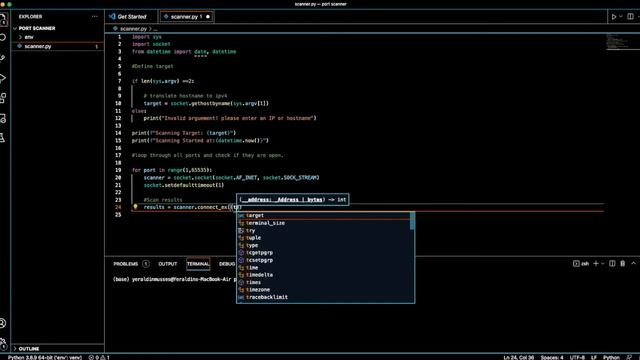Run the Python file with play button
640x360 pixels.
(613, 17)
